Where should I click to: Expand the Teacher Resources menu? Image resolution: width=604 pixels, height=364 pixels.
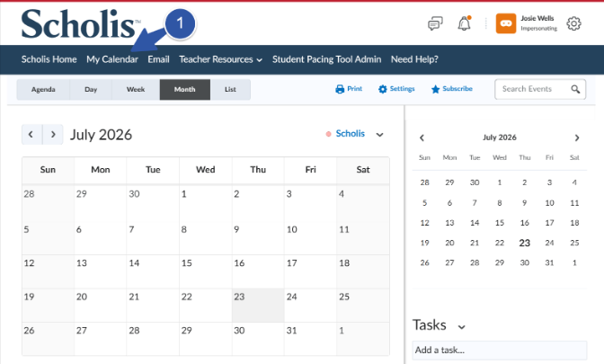tap(221, 59)
